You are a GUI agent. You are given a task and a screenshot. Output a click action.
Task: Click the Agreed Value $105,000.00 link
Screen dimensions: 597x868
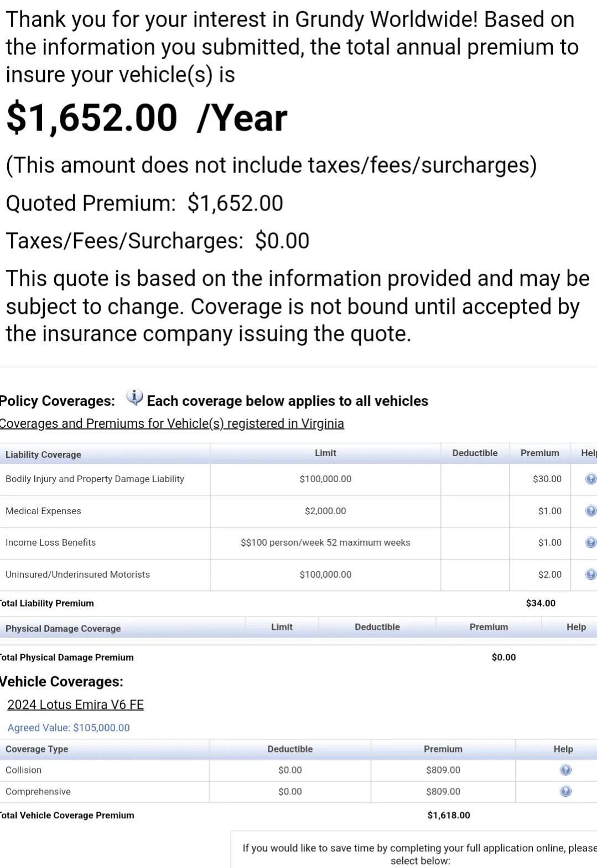69,728
